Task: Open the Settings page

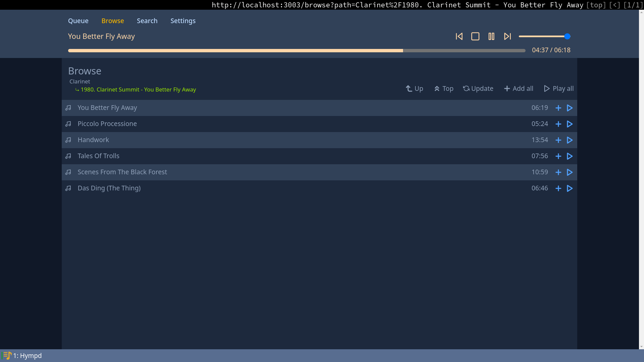Action: pos(183,21)
